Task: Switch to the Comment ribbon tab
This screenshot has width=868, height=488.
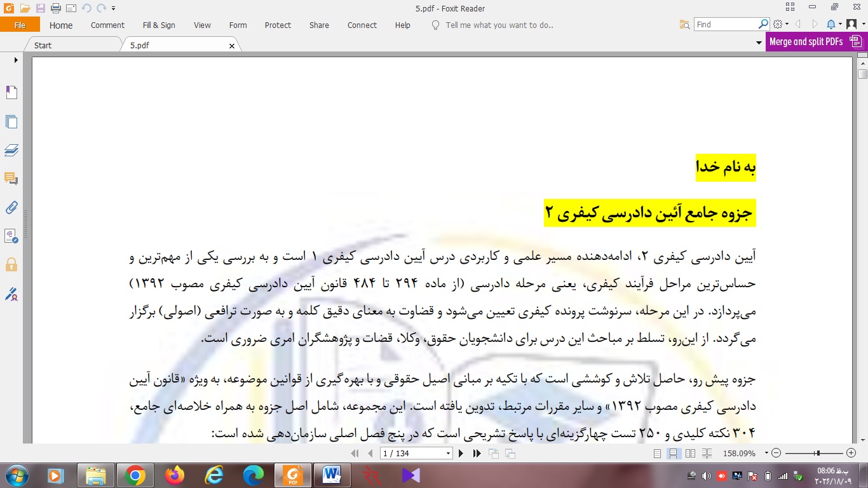Action: (x=107, y=25)
